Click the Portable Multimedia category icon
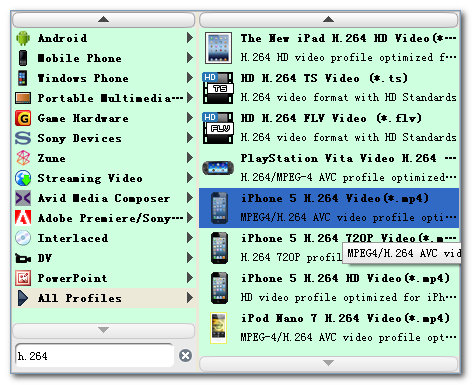 tap(23, 98)
